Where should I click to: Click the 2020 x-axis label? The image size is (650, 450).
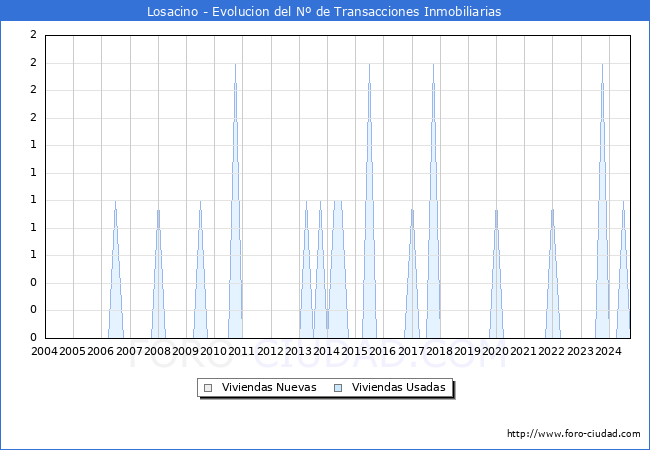pyautogui.click(x=495, y=351)
